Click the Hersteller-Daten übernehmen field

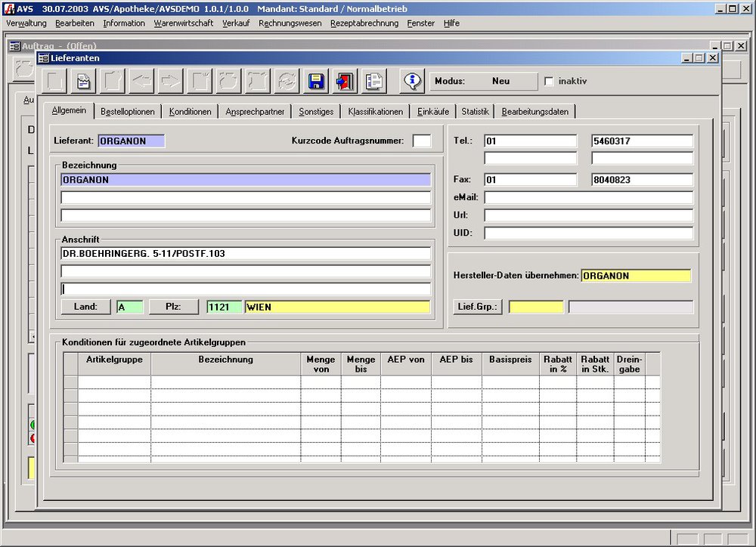coord(636,276)
